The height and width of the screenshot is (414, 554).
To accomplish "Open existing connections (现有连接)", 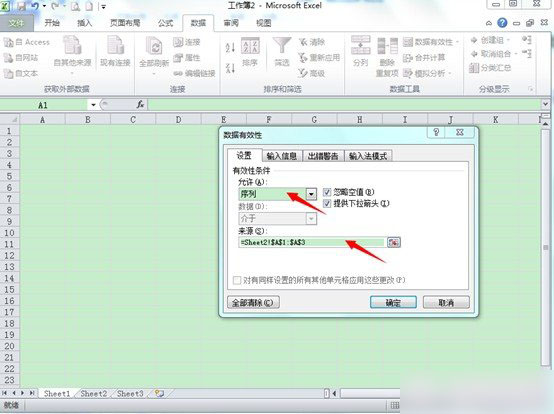I will [x=115, y=51].
